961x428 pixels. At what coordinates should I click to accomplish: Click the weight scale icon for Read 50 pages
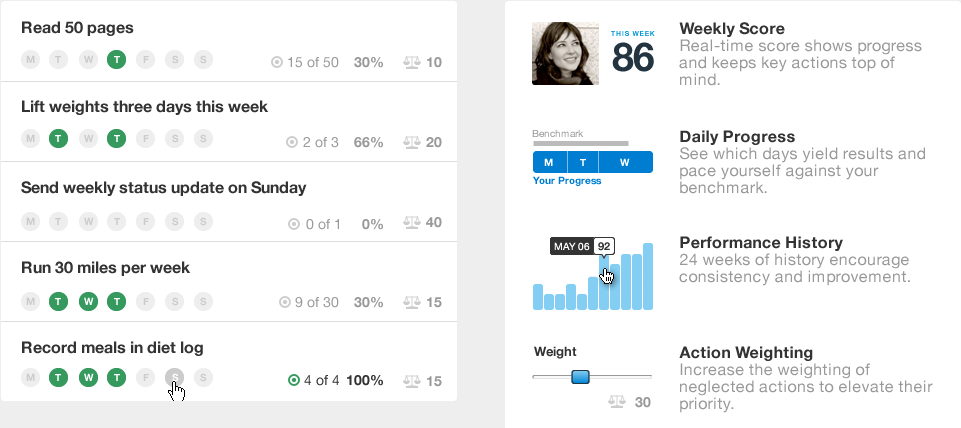(411, 62)
